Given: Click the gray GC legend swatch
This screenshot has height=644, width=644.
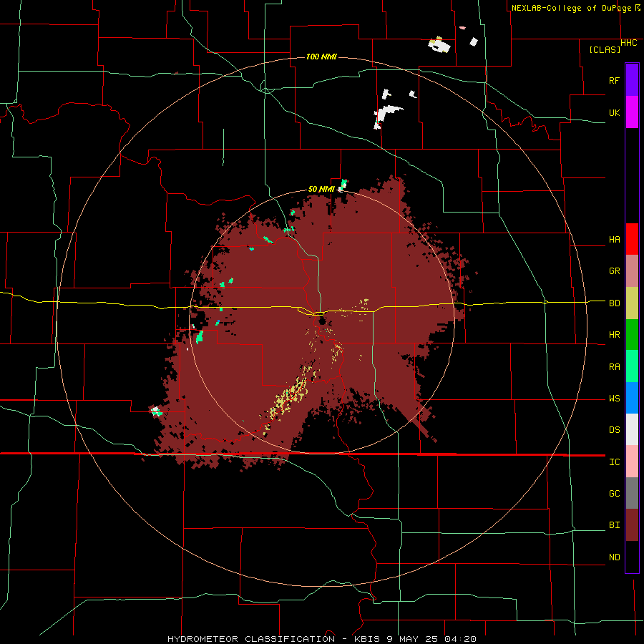Looking at the screenshot, I should [632, 493].
